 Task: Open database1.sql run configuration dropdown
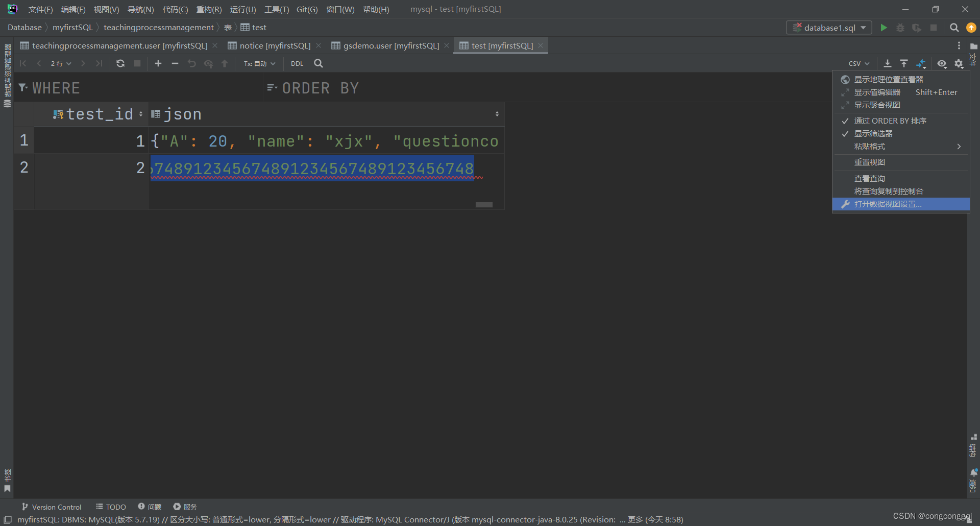point(829,28)
